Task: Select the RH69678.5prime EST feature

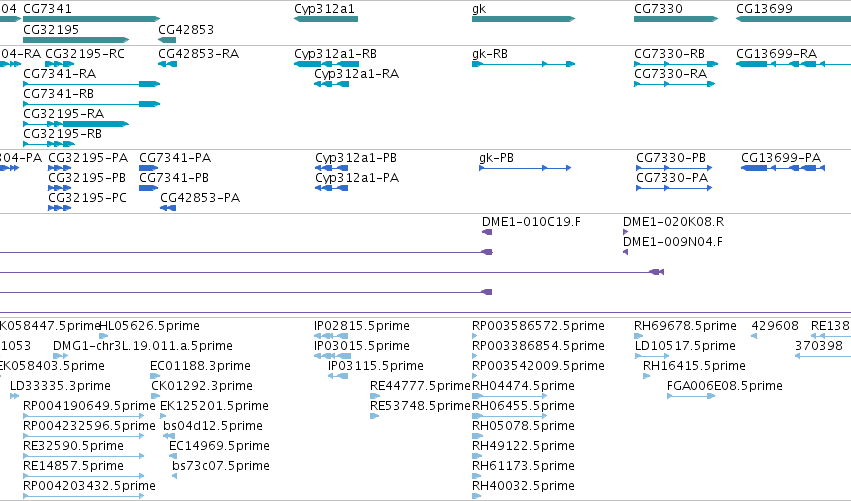Action: pyautogui.click(x=638, y=337)
